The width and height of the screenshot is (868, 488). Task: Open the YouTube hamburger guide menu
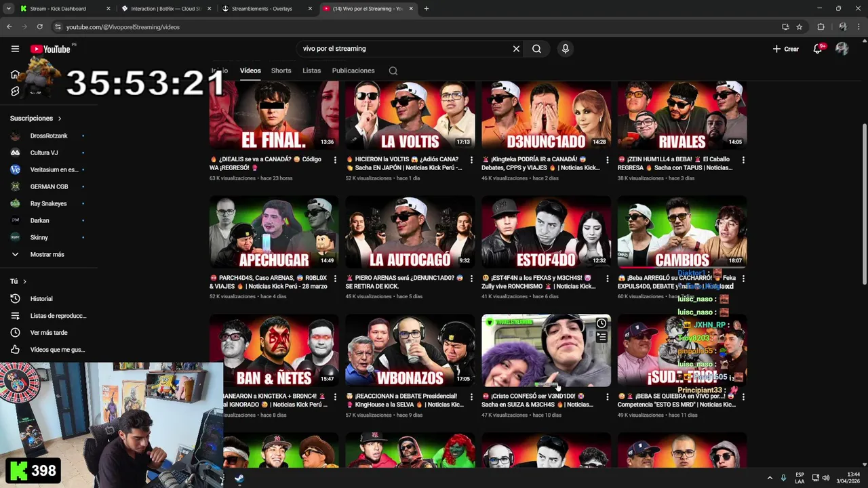[x=15, y=49]
